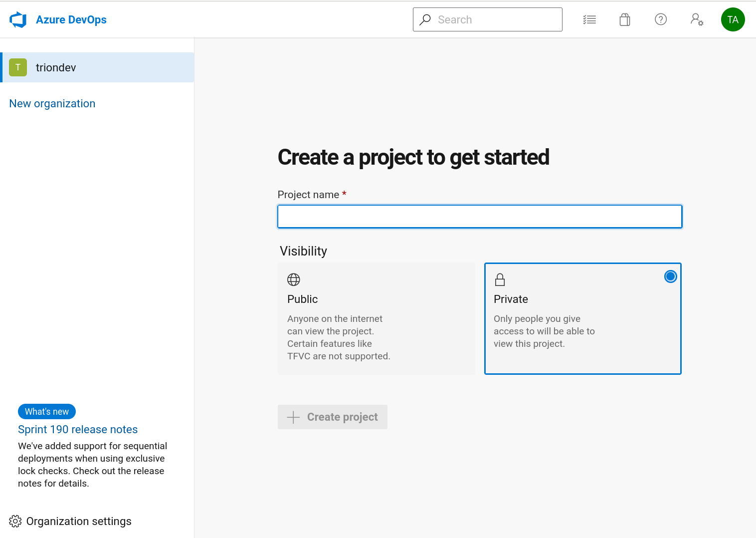Focus the Project name field

[480, 217]
